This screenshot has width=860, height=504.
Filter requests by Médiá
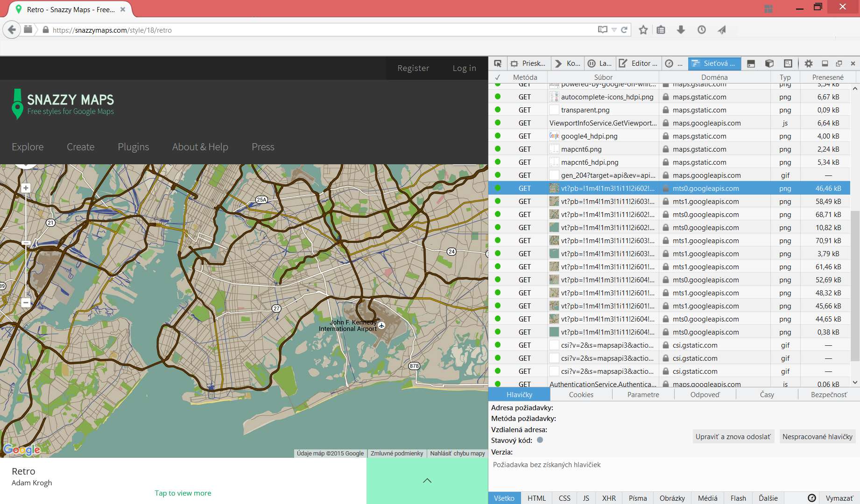point(708,498)
